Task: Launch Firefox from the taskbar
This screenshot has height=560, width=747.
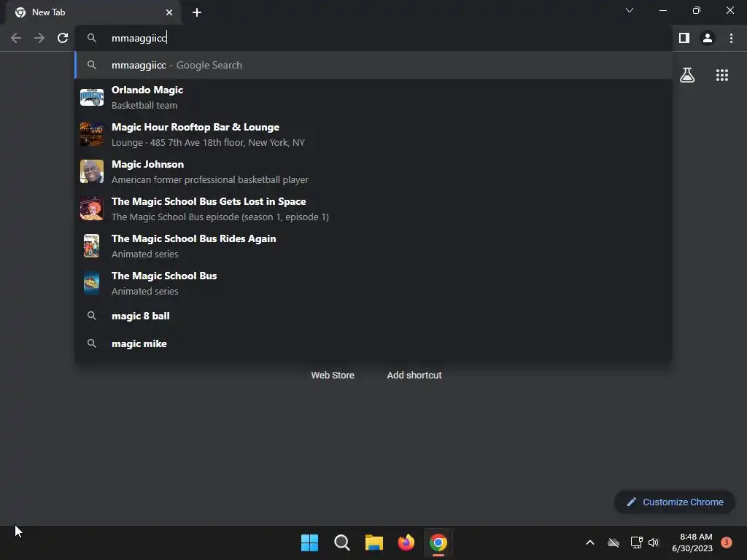Action: click(x=406, y=542)
